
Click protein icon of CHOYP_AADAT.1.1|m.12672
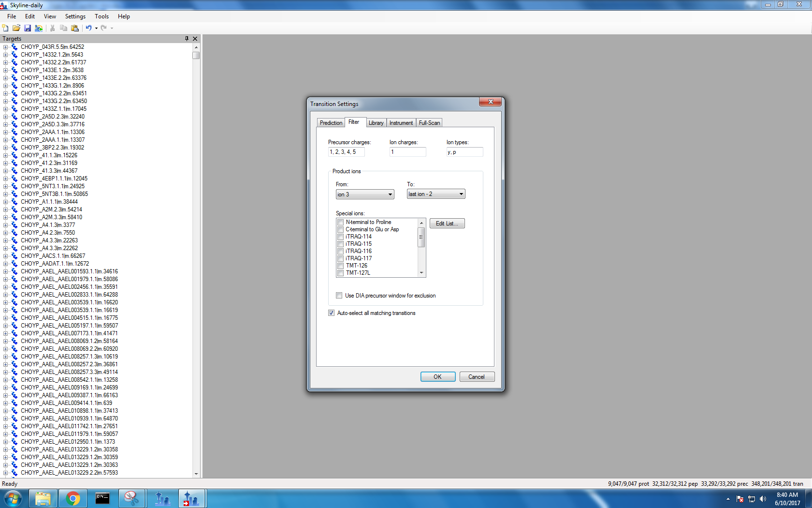pyautogui.click(x=14, y=264)
